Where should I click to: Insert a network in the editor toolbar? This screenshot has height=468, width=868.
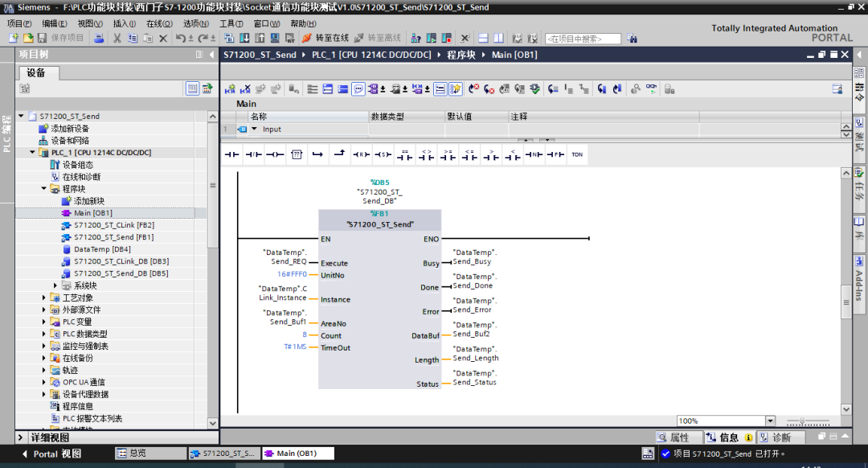click(x=231, y=89)
